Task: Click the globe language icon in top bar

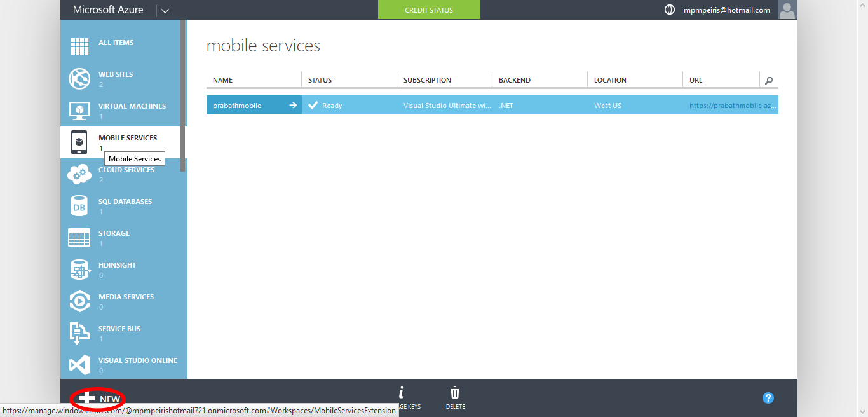Action: [x=670, y=10]
